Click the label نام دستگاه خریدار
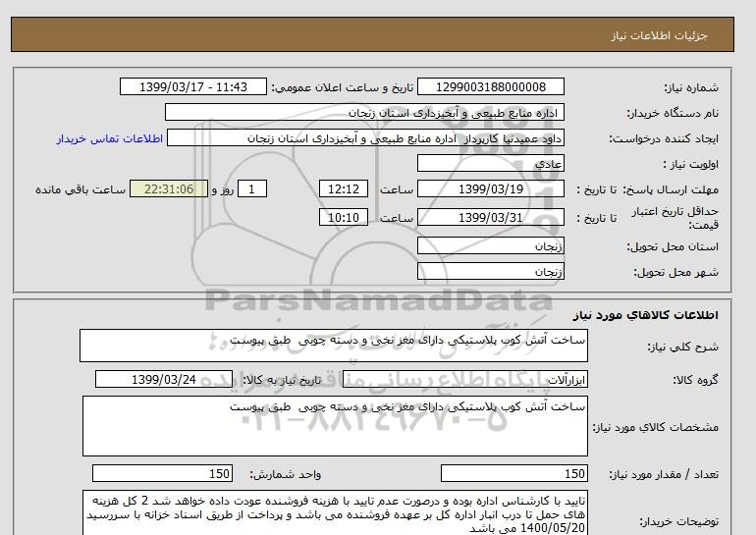 coord(673,113)
